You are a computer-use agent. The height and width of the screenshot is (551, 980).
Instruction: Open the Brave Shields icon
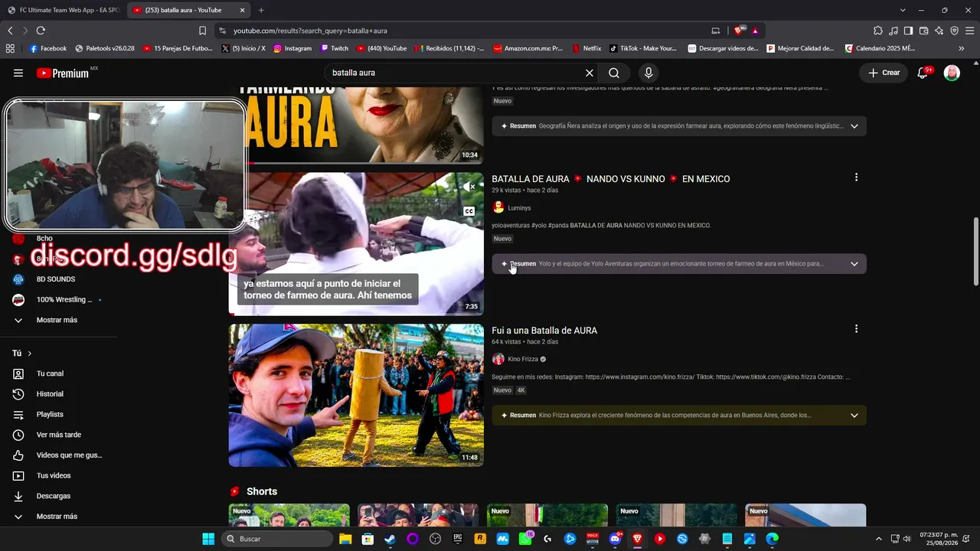tap(739, 31)
